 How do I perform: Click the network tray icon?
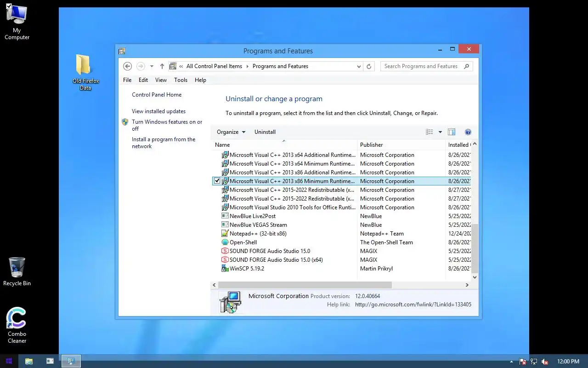[534, 362]
